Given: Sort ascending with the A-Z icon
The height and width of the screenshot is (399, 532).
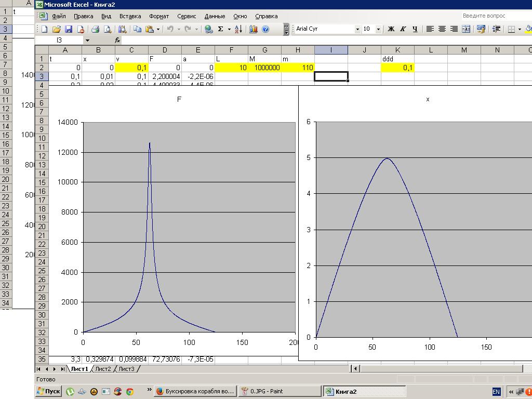Looking at the screenshot, I should [238, 29].
